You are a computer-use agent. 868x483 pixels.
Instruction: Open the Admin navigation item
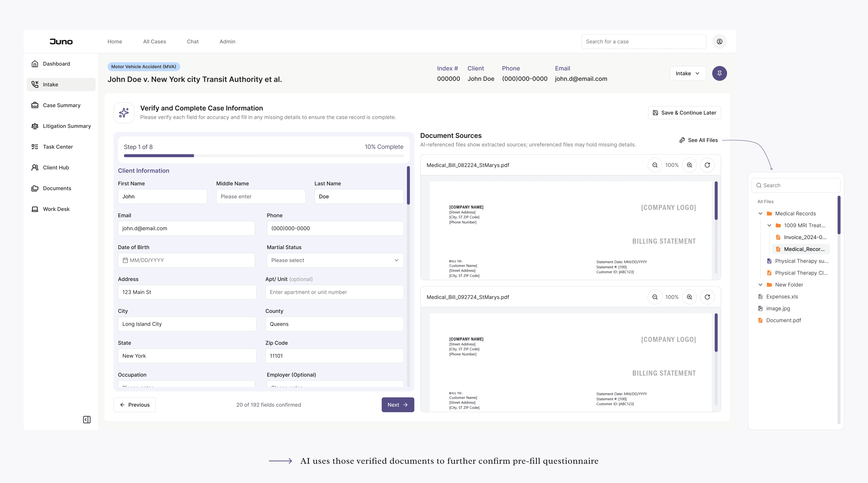[227, 41]
